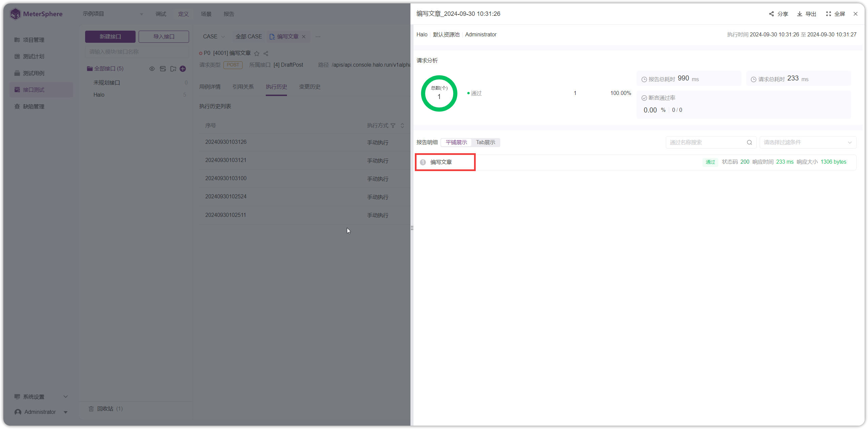Click the more tabs ellipsis icon

pyautogui.click(x=318, y=36)
